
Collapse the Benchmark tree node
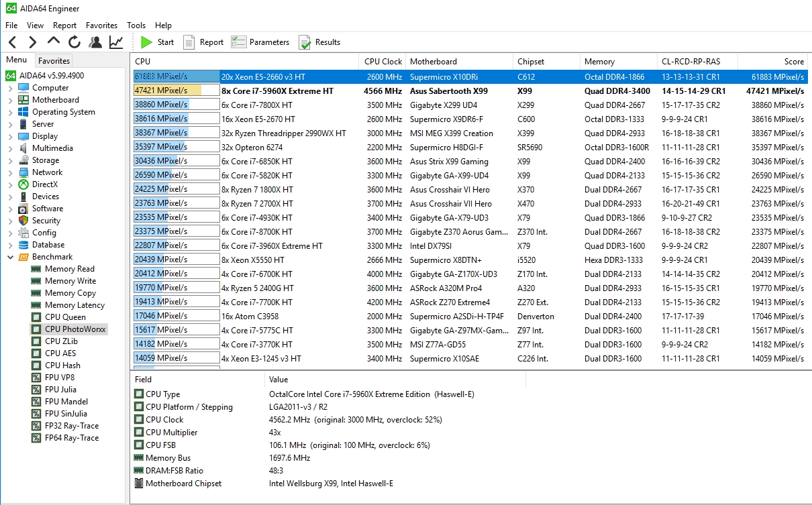pyautogui.click(x=10, y=257)
